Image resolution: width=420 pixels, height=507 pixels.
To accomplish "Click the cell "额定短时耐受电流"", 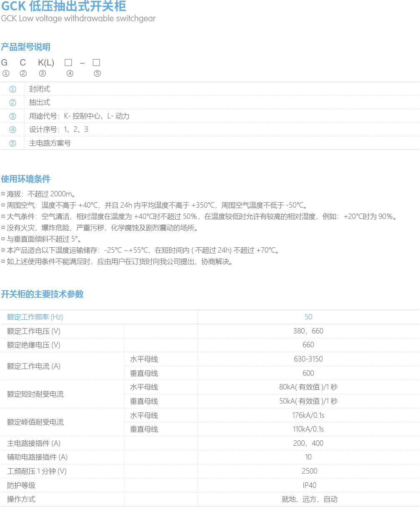I will pos(35,394).
